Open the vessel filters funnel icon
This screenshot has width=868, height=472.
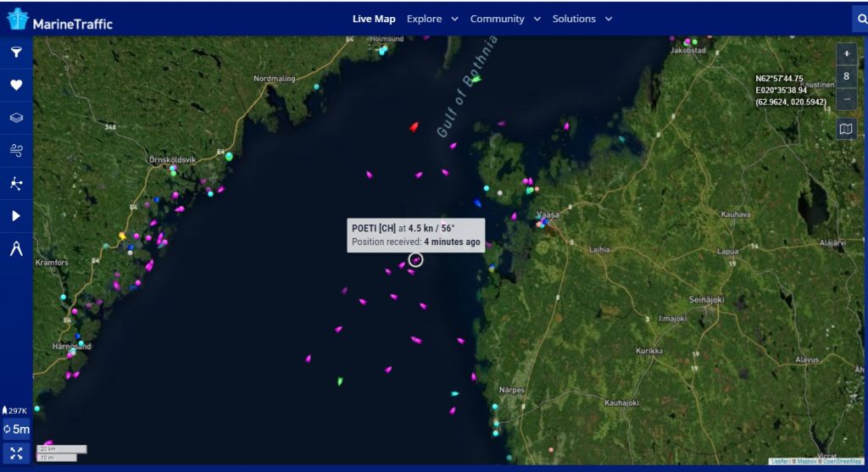(x=16, y=53)
